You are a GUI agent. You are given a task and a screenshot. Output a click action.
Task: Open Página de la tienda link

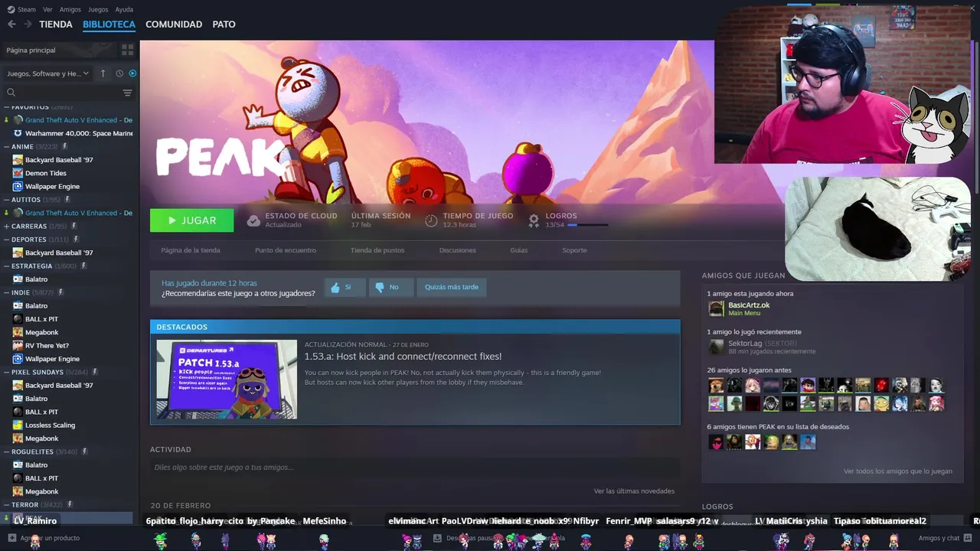click(191, 250)
